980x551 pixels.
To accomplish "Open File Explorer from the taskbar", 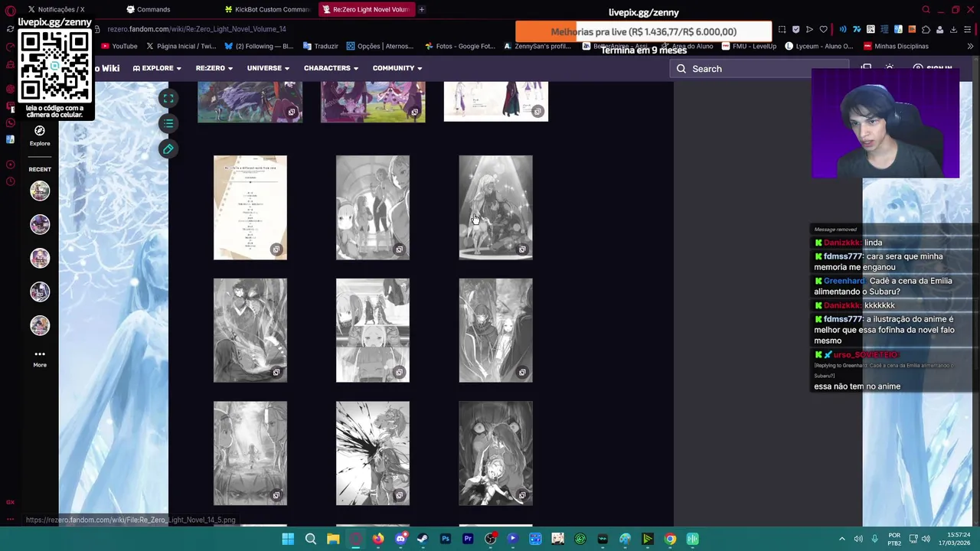I will 333,539.
